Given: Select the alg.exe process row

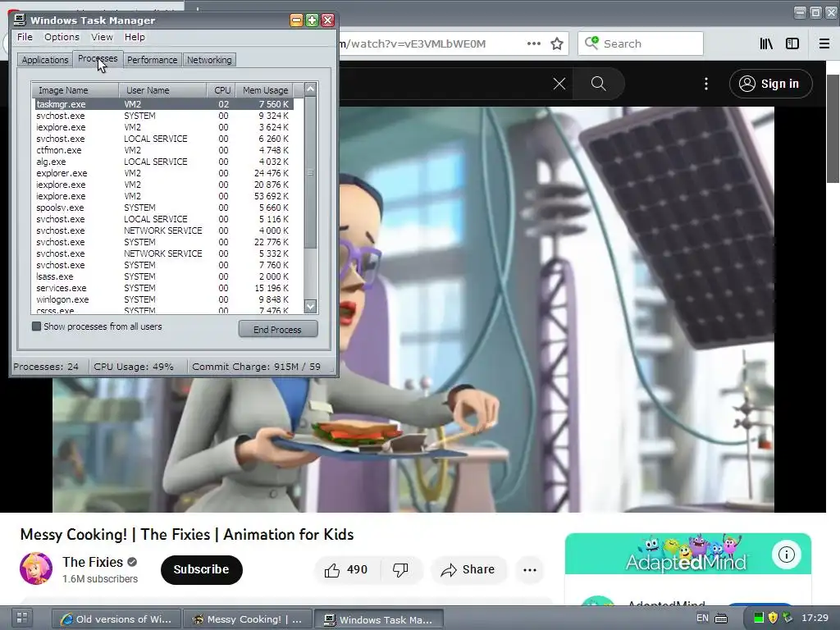Looking at the screenshot, I should (x=164, y=162).
